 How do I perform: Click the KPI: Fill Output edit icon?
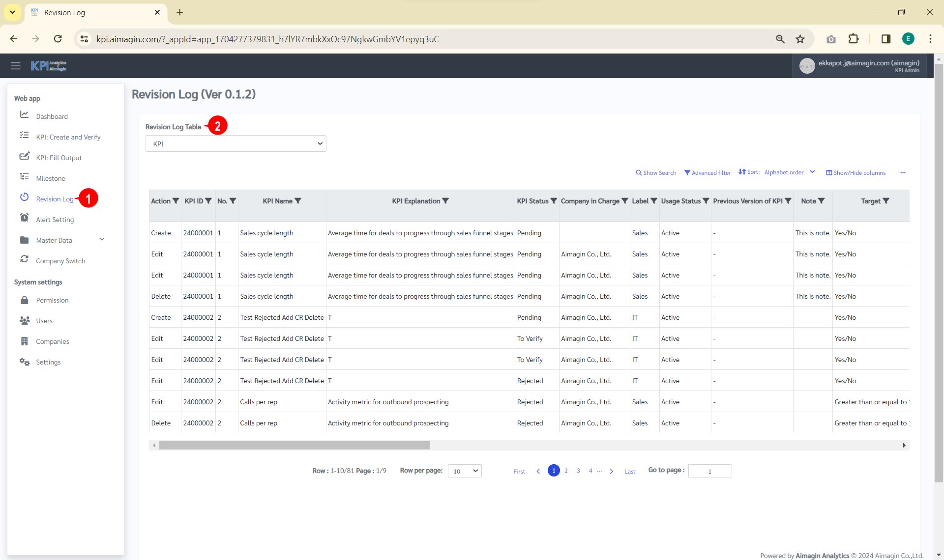[x=24, y=156]
